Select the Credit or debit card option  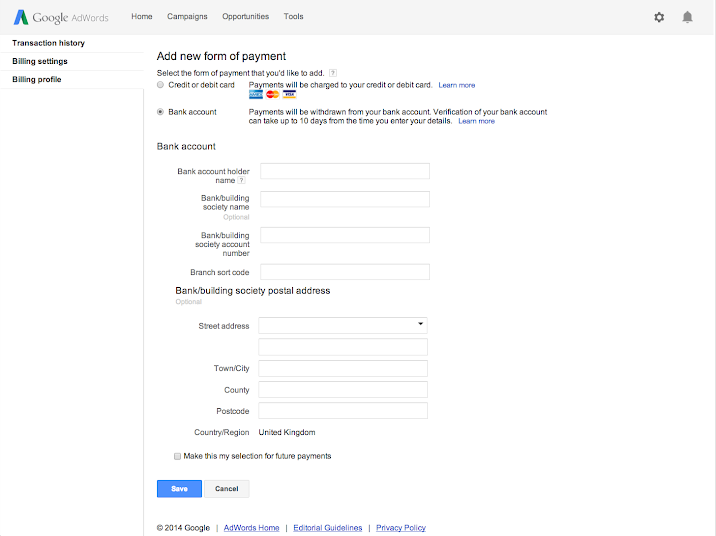(x=161, y=85)
